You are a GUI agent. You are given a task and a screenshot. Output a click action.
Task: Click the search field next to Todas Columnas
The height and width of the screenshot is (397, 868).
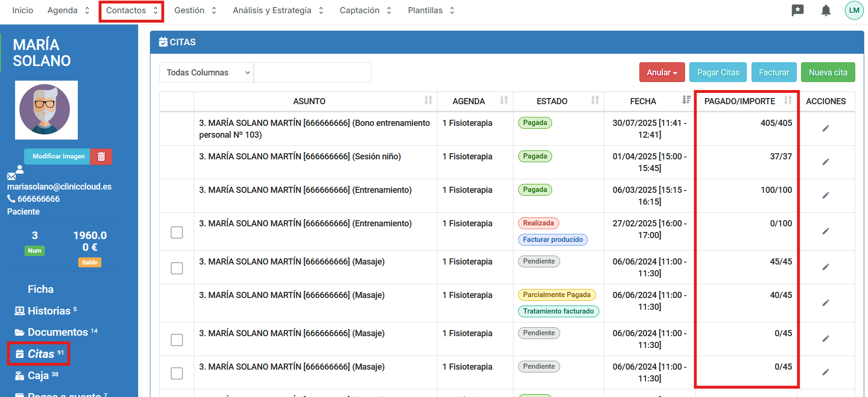point(312,73)
